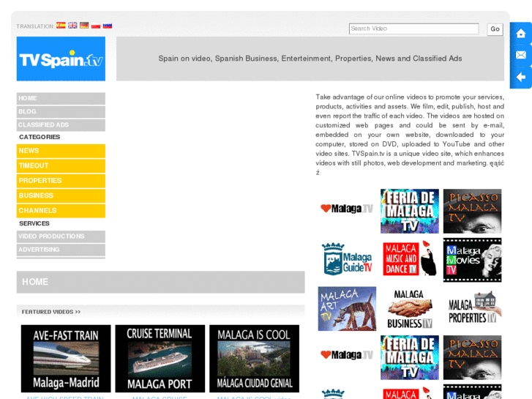Open the TVSpain.tv logo
Image resolution: width=532 pixels, height=399 pixels.
pyautogui.click(x=61, y=59)
